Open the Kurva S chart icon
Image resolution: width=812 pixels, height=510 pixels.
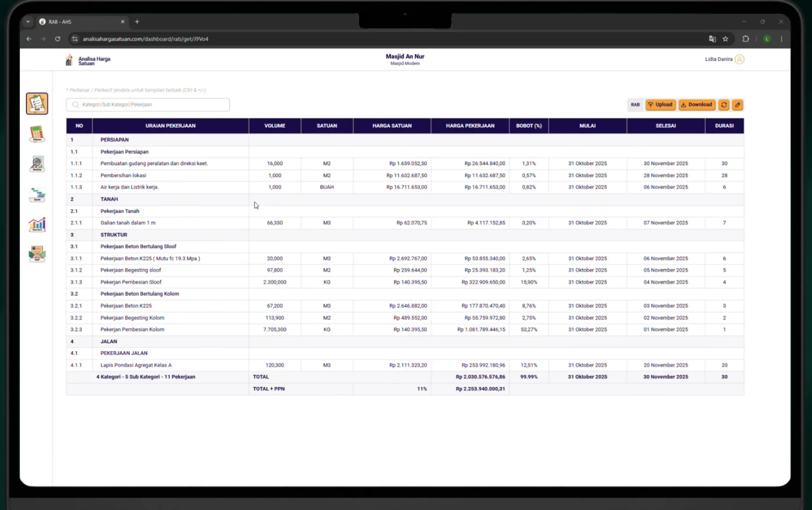[x=37, y=224]
